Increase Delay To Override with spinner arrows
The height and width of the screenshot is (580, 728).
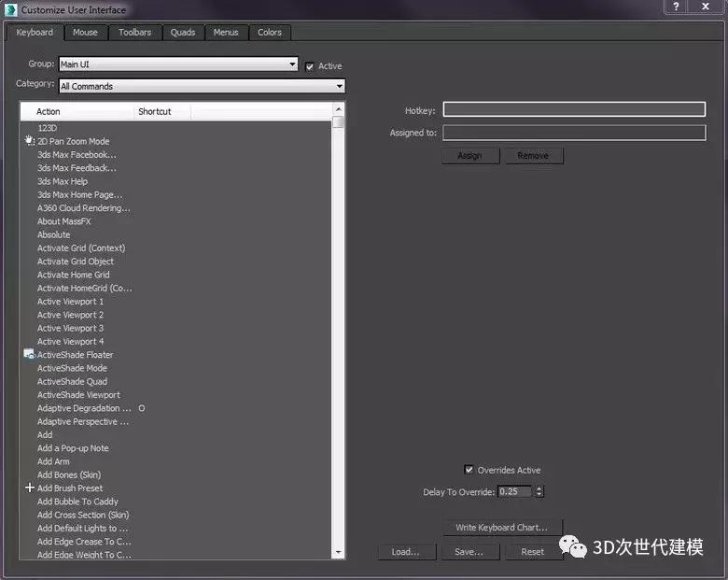(539, 488)
